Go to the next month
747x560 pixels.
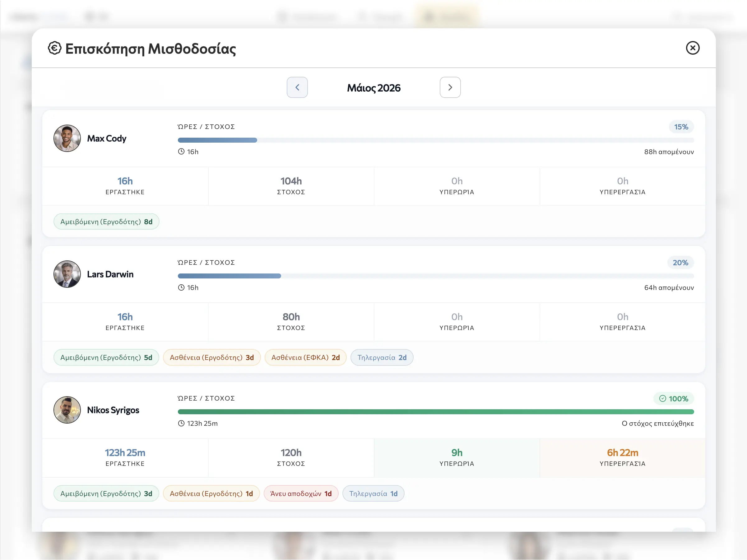click(450, 87)
